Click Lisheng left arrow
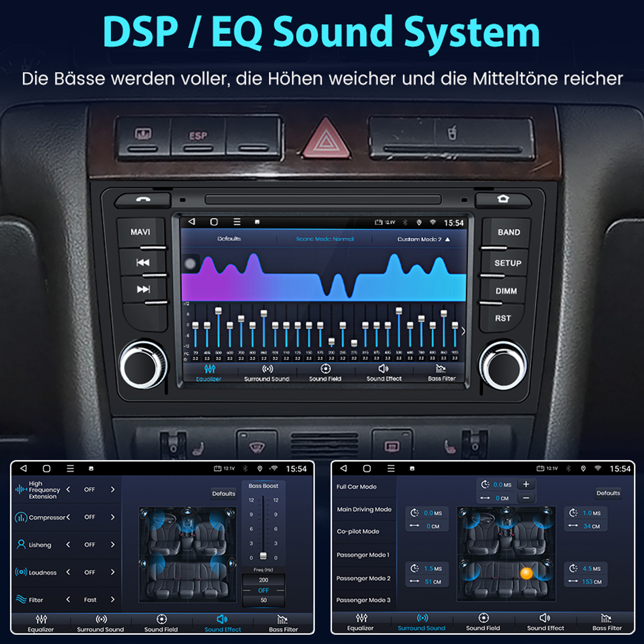Screen dimensions: 644x644 (x=68, y=544)
